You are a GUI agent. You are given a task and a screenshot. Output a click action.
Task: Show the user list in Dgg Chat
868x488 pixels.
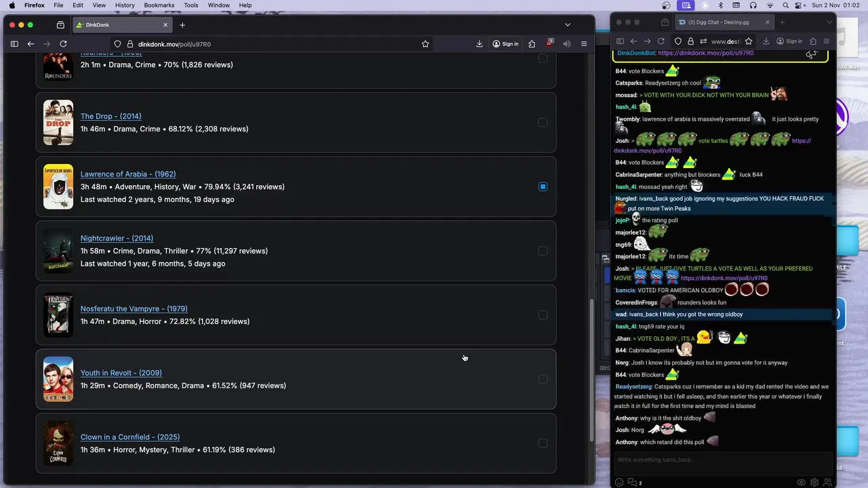[827, 483]
